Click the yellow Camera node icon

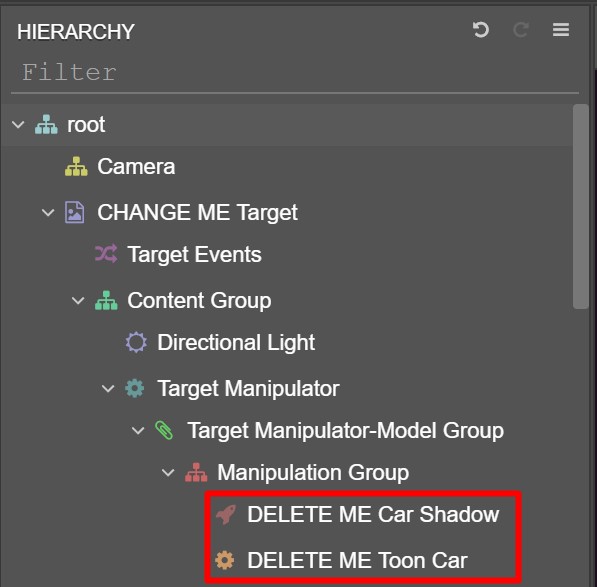[76, 166]
